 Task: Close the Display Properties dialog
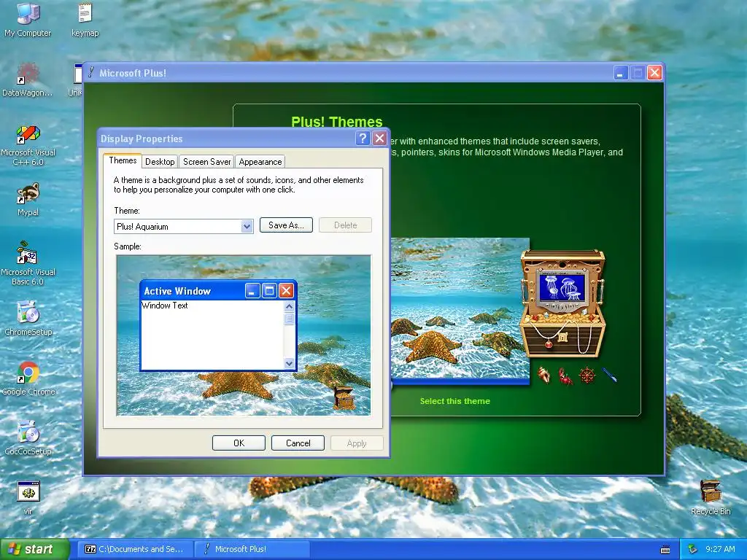point(379,139)
